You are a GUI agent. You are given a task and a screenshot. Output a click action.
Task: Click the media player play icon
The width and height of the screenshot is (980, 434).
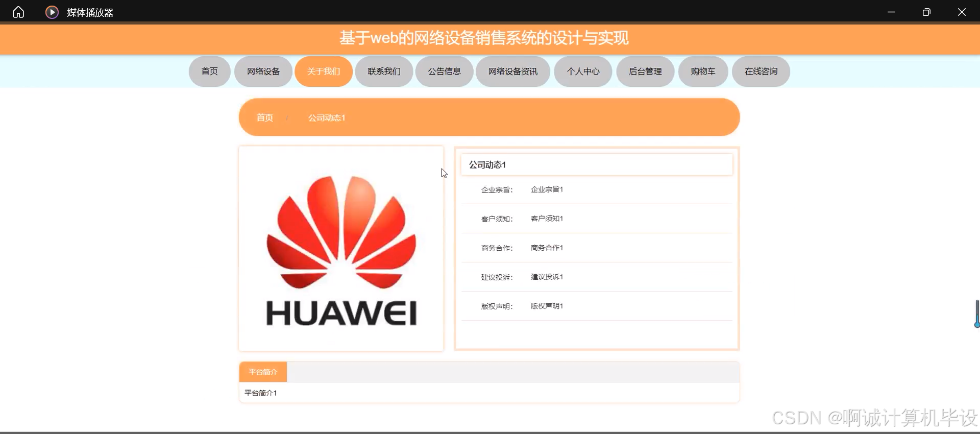(x=52, y=12)
